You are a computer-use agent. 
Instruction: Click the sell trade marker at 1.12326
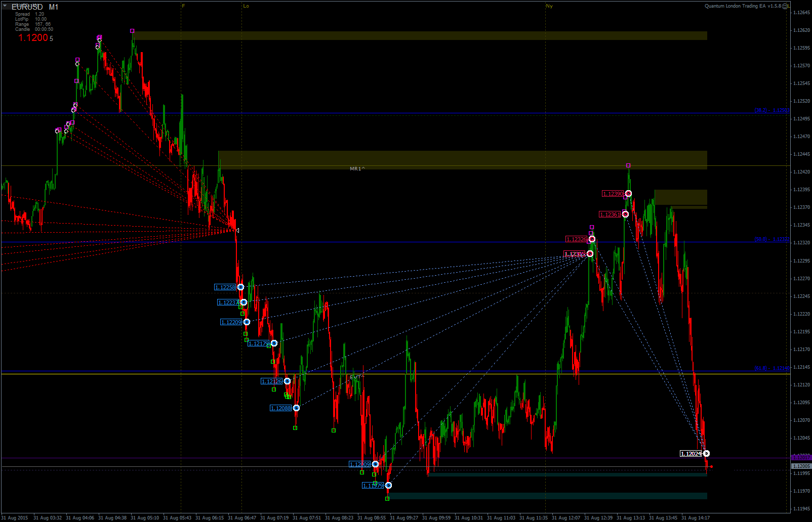592,239
